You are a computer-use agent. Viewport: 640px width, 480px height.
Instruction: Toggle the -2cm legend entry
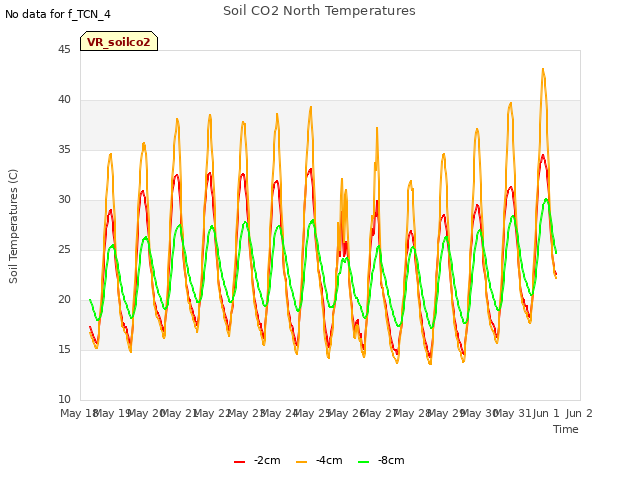tap(257, 460)
